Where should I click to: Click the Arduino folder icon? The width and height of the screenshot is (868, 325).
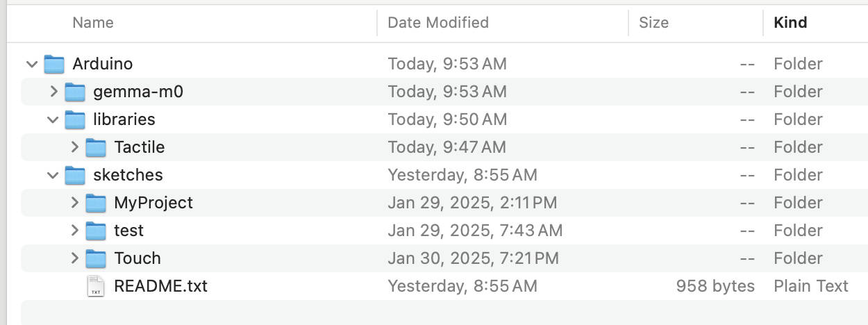(x=54, y=64)
